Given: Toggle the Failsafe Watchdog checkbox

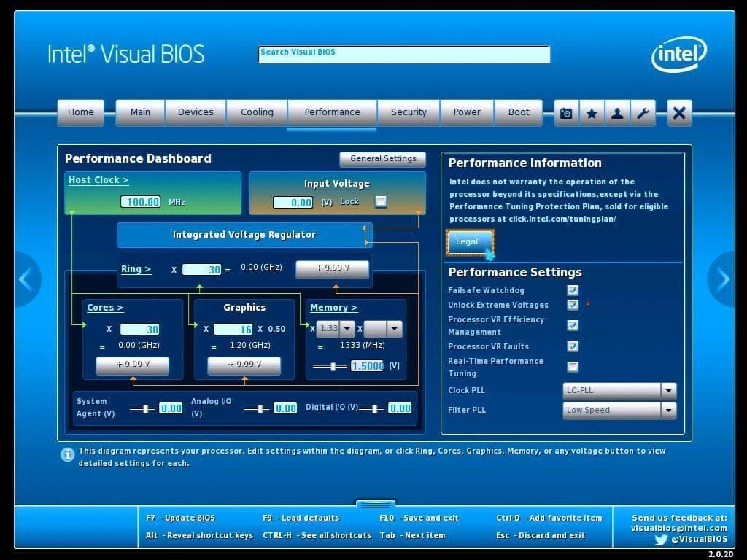Looking at the screenshot, I should pos(573,290).
